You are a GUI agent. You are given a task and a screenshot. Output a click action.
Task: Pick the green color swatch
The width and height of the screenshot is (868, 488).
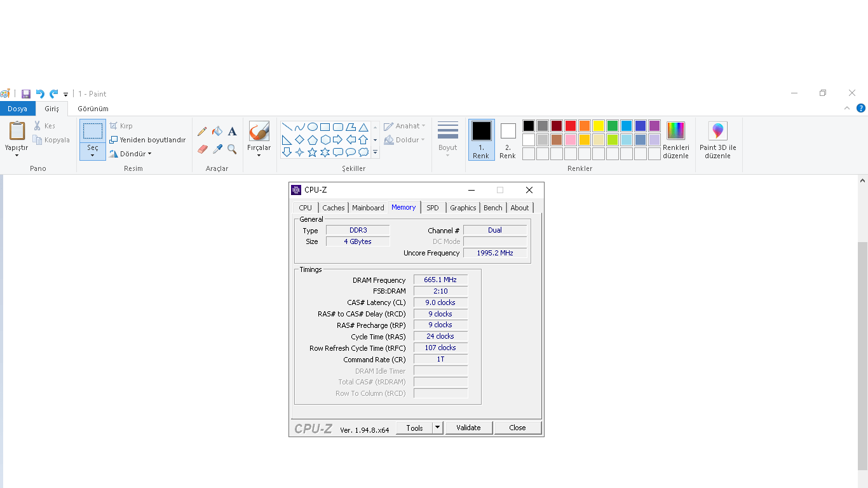coord(613,126)
